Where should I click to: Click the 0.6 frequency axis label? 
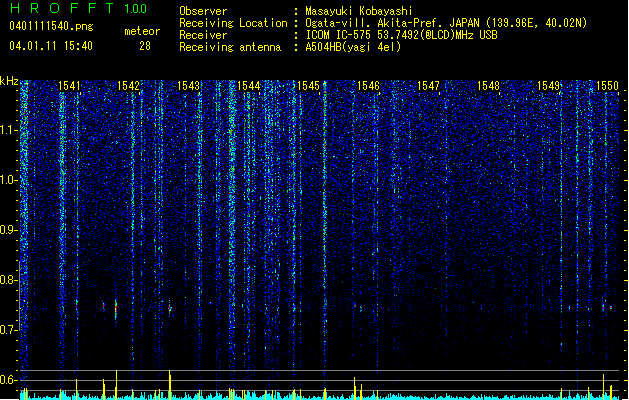click(x=8, y=380)
